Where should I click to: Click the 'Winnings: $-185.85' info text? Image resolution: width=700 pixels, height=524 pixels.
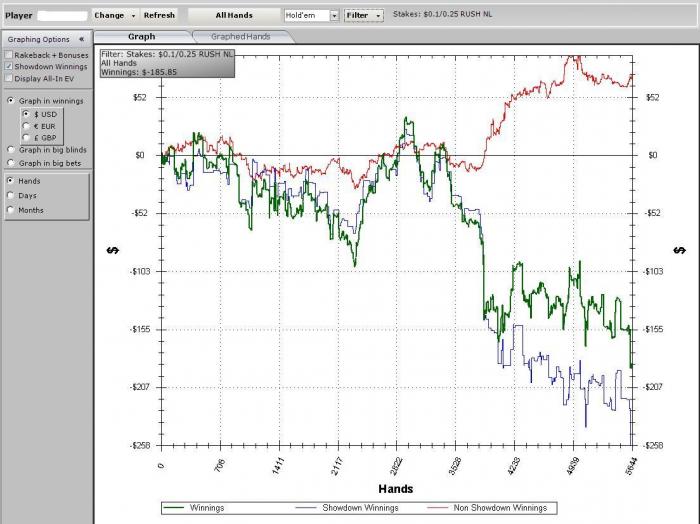139,72
